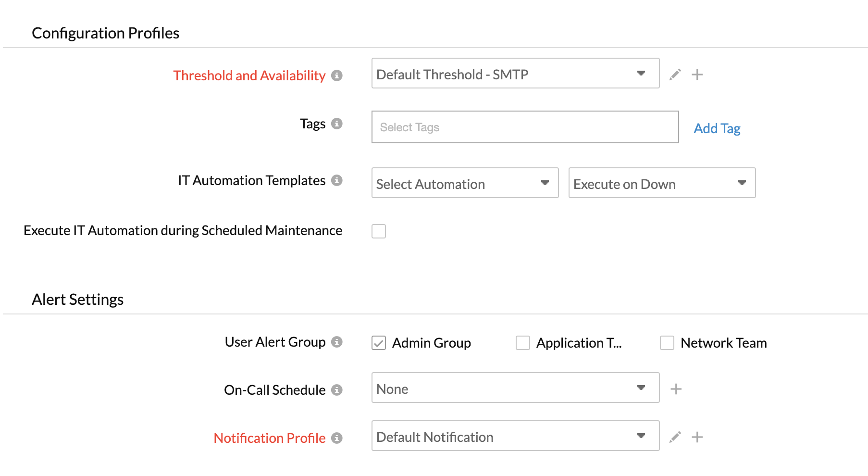Show info tooltip for On-Call Schedule
Screen dimensions: 868x476
(x=337, y=390)
